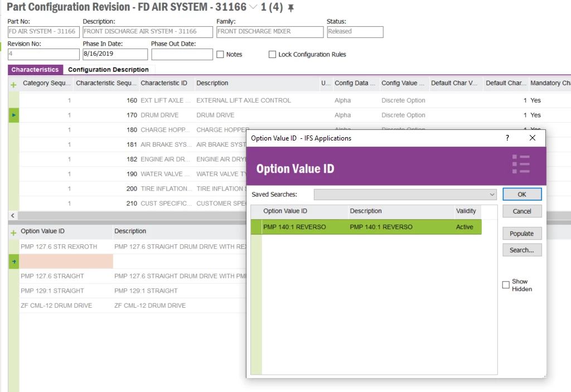This screenshot has height=392, width=571.
Task: Toggle the Notes checkbox
Action: coord(220,54)
